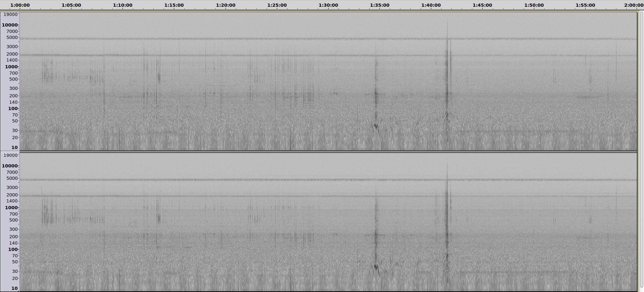This screenshot has width=644, height=292.
Task: Click 10000 on lower track frequency scale
Action: [10, 166]
